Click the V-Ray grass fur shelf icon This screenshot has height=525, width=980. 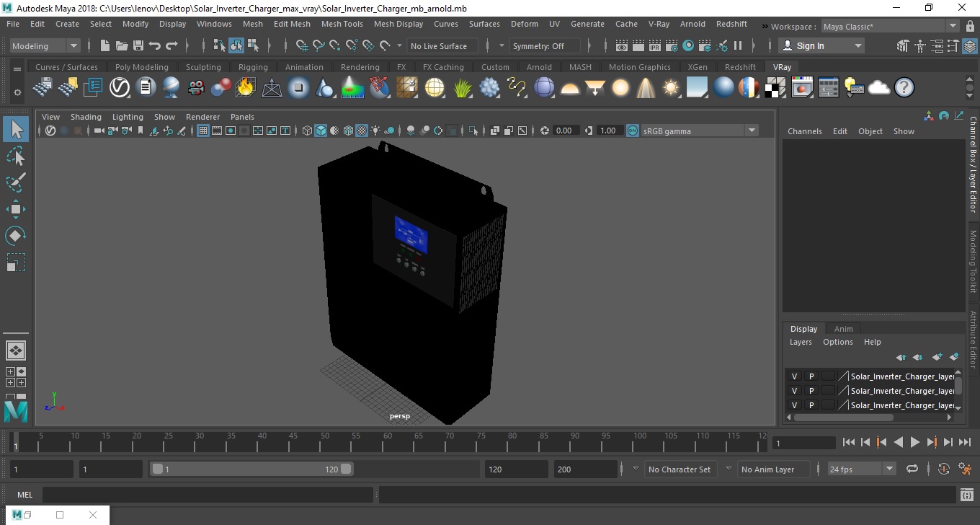(x=463, y=88)
